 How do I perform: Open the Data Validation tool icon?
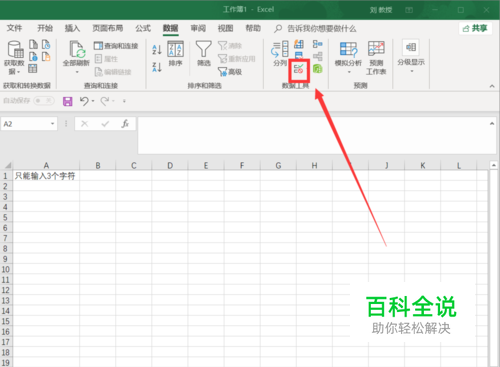(x=299, y=70)
